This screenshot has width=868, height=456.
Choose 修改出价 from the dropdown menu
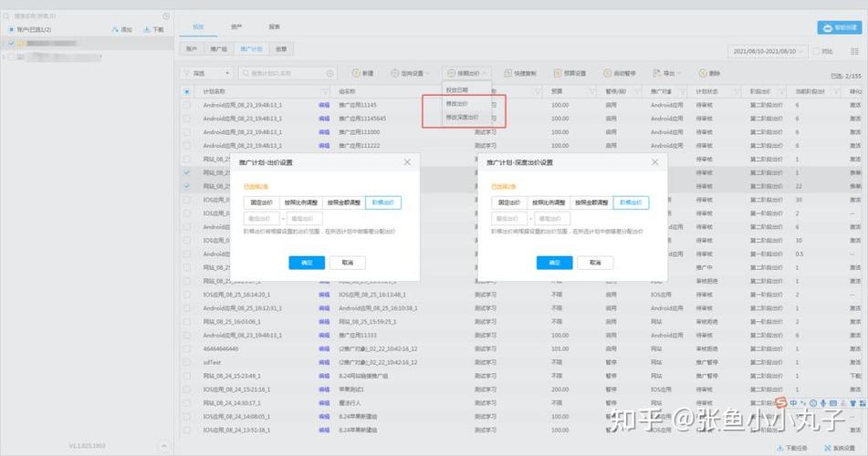coord(457,103)
